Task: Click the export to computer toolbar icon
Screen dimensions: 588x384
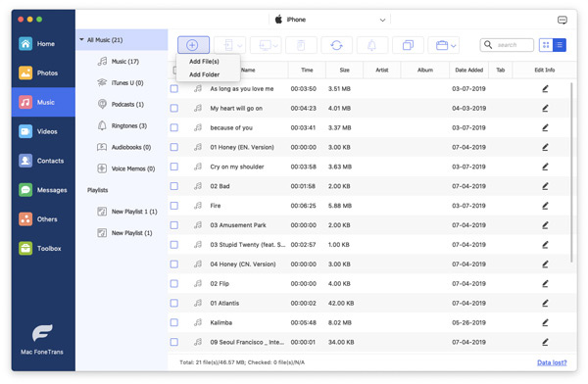Action: coord(265,45)
